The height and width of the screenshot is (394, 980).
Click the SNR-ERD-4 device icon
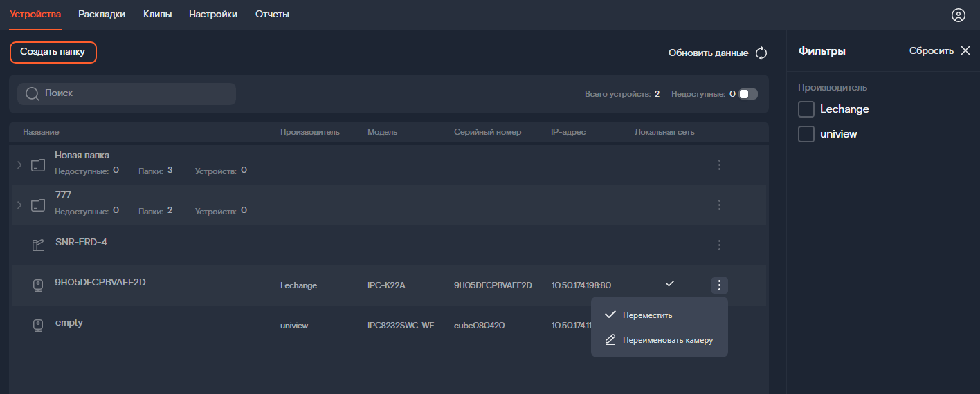pos(39,245)
